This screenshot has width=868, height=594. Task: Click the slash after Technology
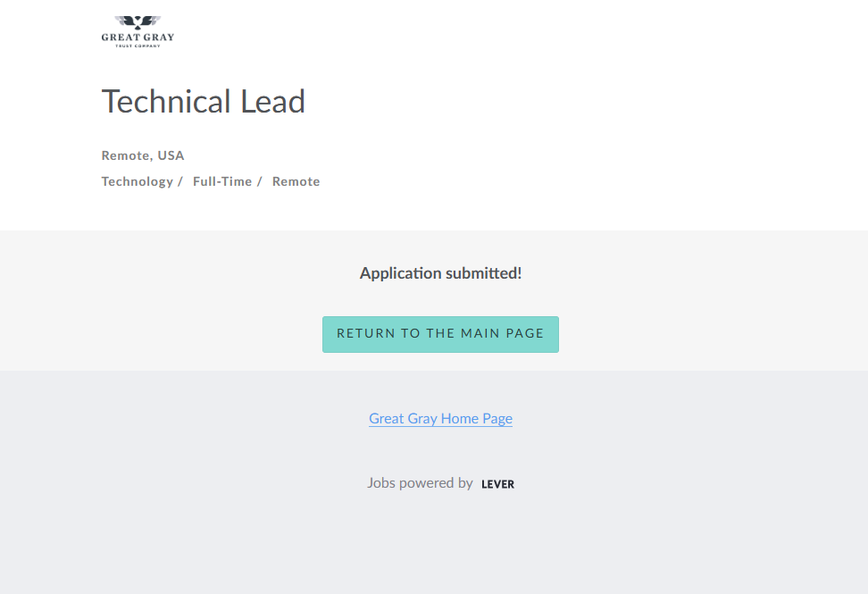(x=180, y=181)
